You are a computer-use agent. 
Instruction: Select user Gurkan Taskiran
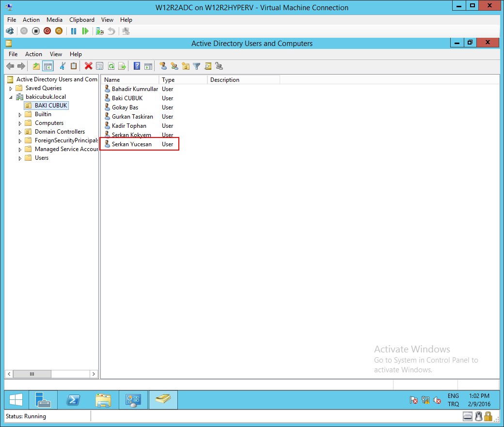pos(132,117)
